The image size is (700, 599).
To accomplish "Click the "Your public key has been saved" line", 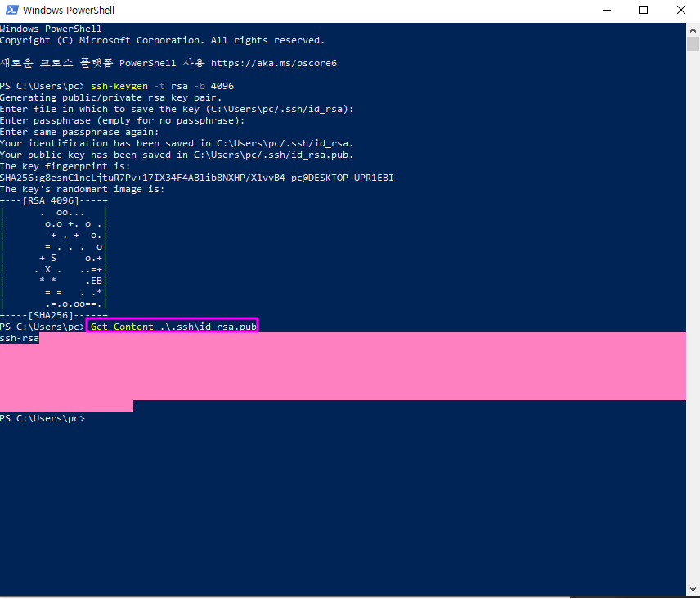I will (177, 155).
